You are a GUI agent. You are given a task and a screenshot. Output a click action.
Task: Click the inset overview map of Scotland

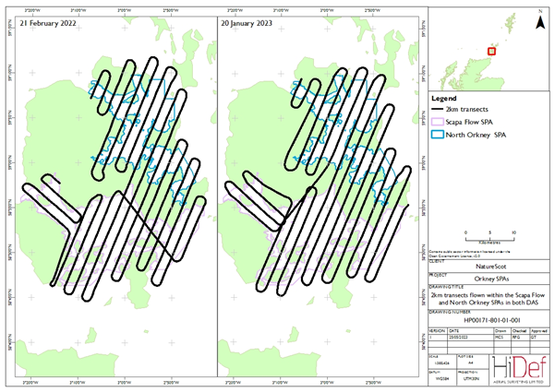pyautogui.click(x=489, y=49)
